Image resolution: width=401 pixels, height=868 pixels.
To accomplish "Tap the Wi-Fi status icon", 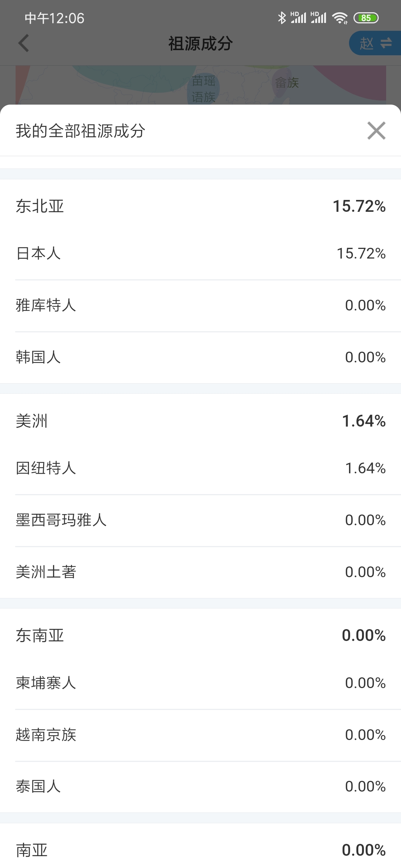I will click(x=340, y=18).
